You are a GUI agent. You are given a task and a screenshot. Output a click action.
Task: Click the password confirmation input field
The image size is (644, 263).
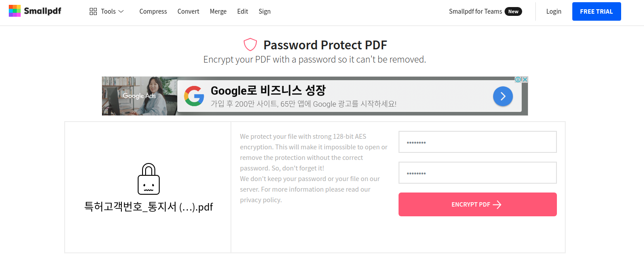(x=477, y=172)
